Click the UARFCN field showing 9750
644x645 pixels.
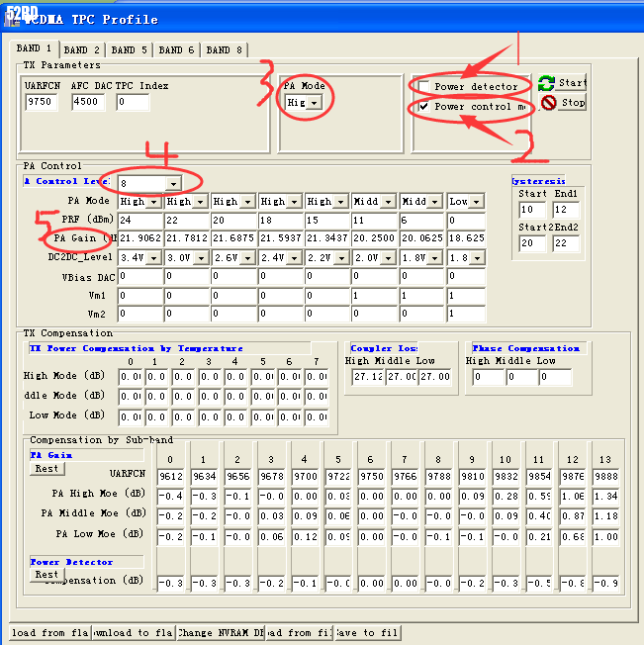coord(42,102)
